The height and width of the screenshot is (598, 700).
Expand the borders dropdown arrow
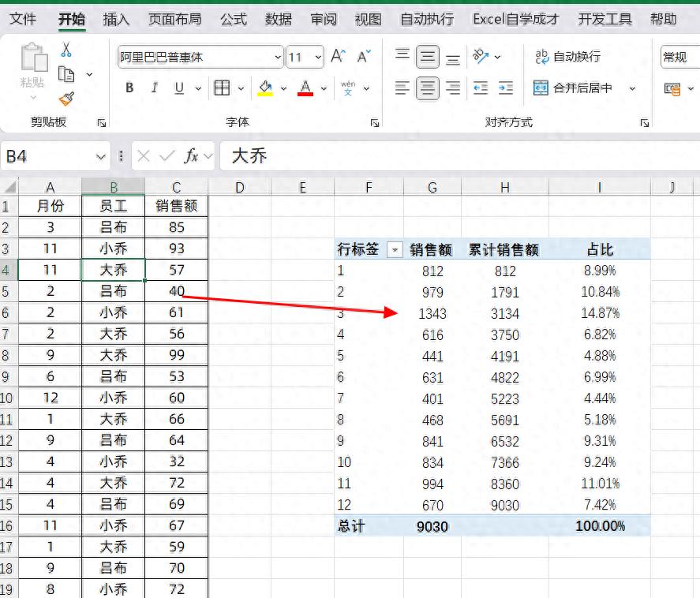(241, 88)
